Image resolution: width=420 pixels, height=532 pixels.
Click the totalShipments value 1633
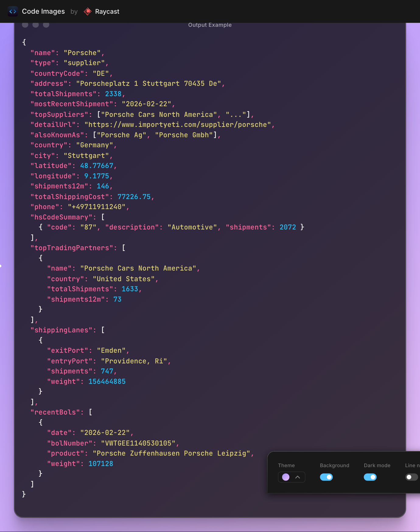(130, 289)
